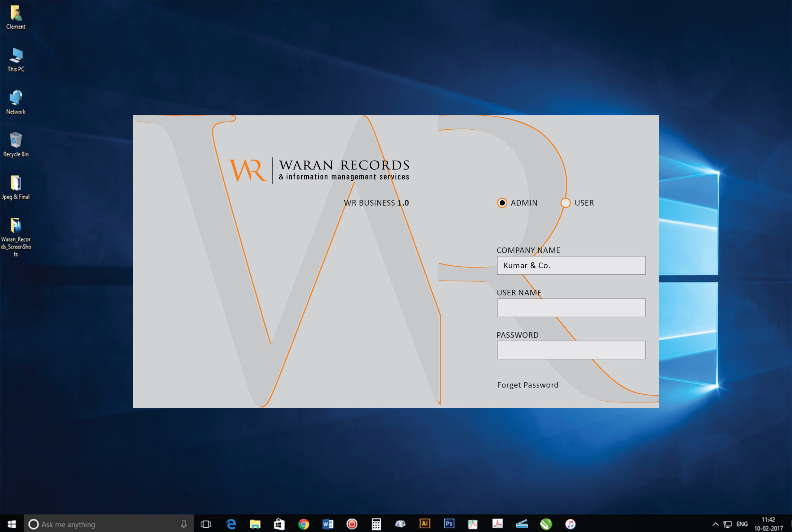The image size is (792, 532).
Task: Open the ENG language indicator
Action: pos(742,524)
